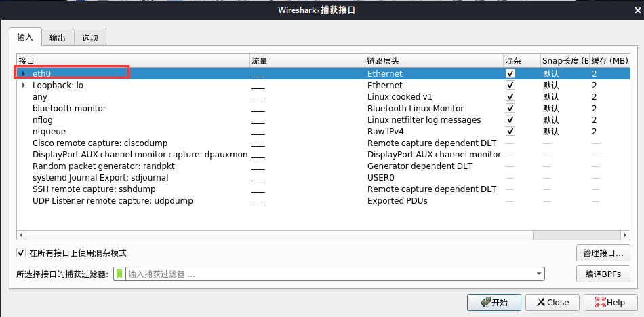Click the scroll-left arrow of interface list
This screenshot has height=317, width=644.
pyautogui.click(x=21, y=234)
